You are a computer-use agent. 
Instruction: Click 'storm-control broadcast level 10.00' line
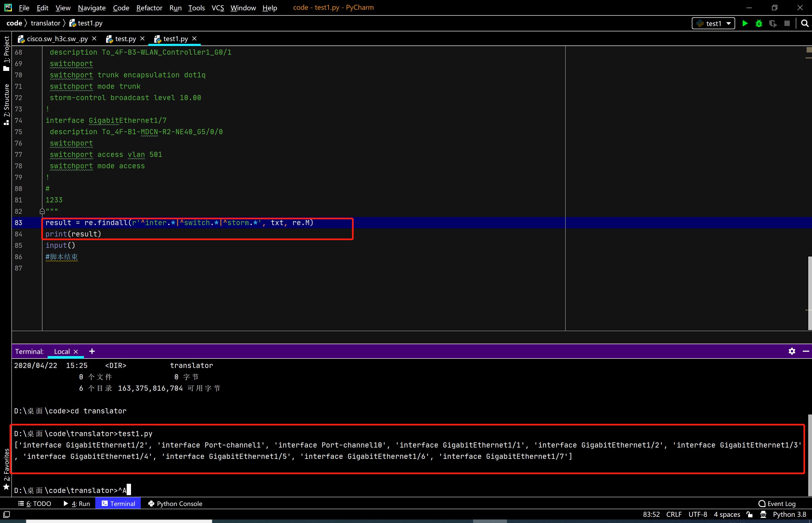(x=125, y=98)
